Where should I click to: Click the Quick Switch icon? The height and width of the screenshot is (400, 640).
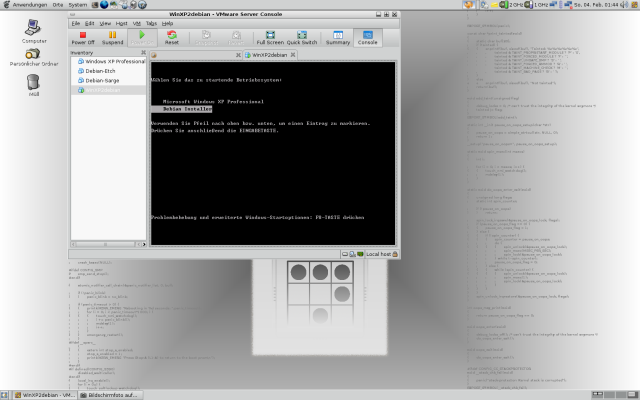(x=302, y=38)
